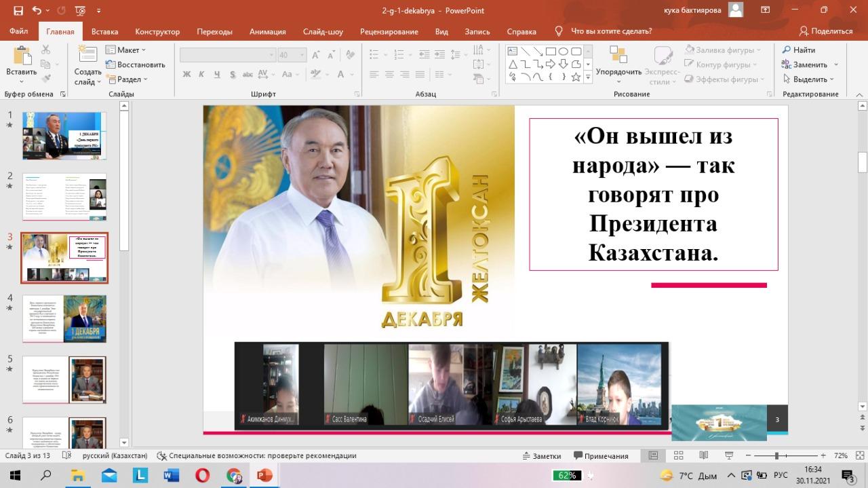Select the five-point star shape in gallery
The height and width of the screenshot is (488, 868).
[x=576, y=77]
